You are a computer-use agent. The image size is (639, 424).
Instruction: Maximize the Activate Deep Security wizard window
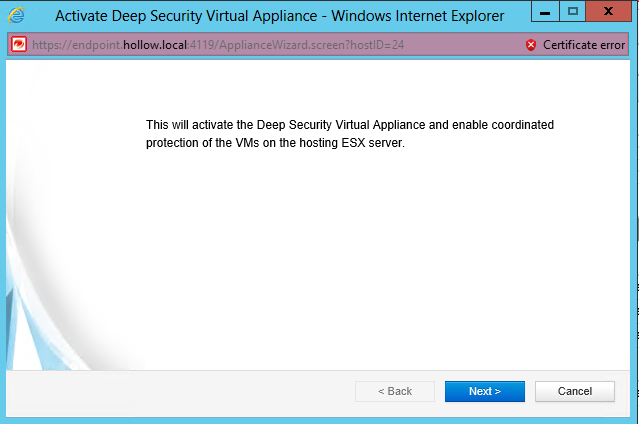(x=572, y=13)
